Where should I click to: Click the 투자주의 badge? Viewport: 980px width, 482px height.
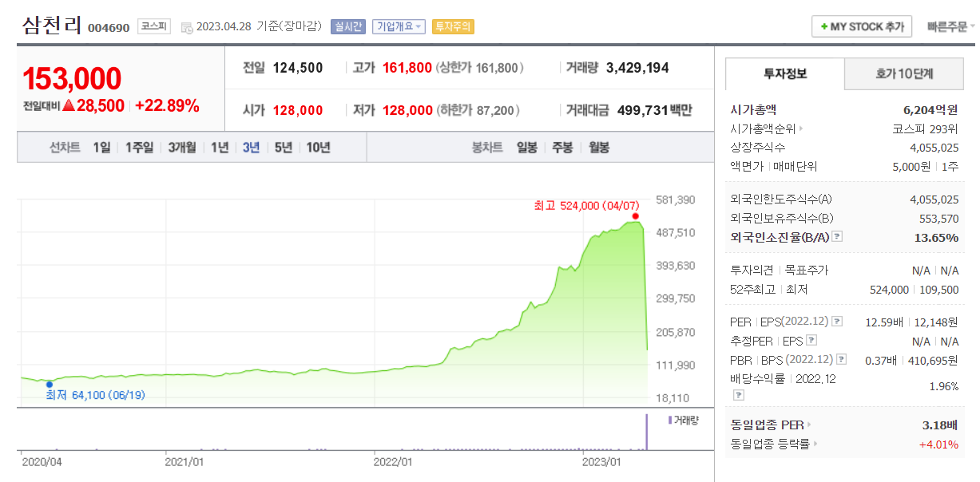(x=453, y=26)
